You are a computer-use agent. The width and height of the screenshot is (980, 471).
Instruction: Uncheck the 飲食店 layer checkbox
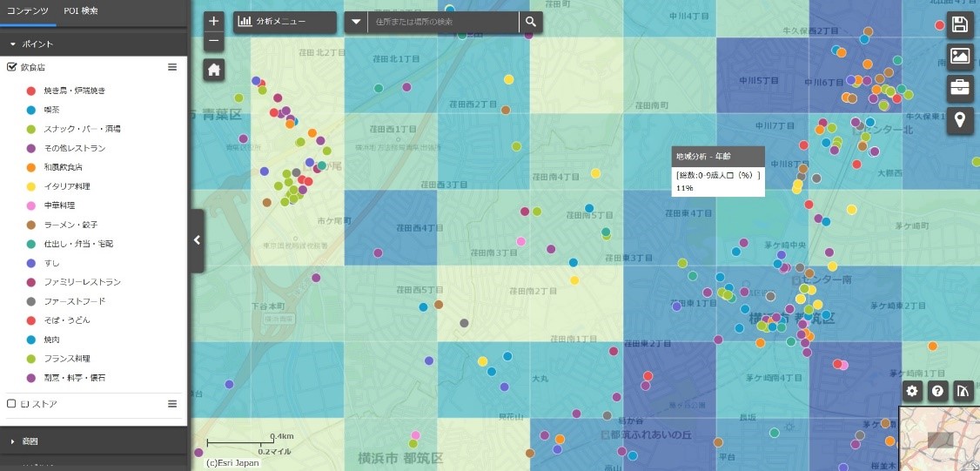pos(12,67)
